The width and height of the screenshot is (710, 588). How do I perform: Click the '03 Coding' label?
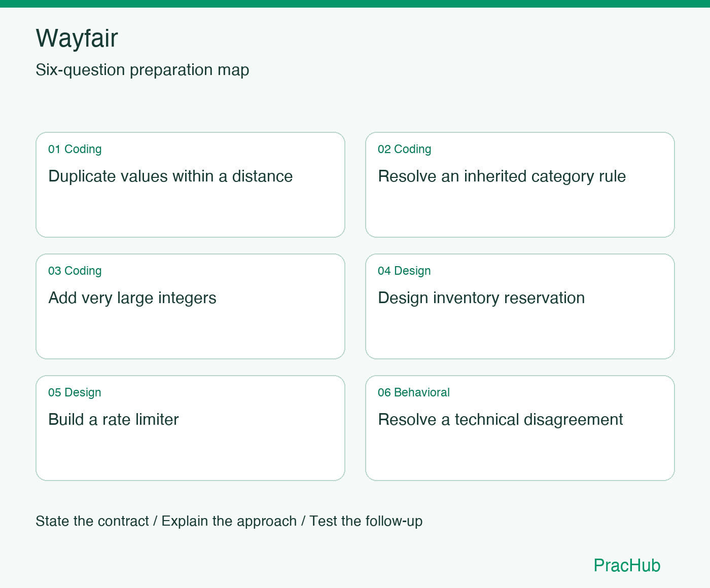(x=75, y=271)
